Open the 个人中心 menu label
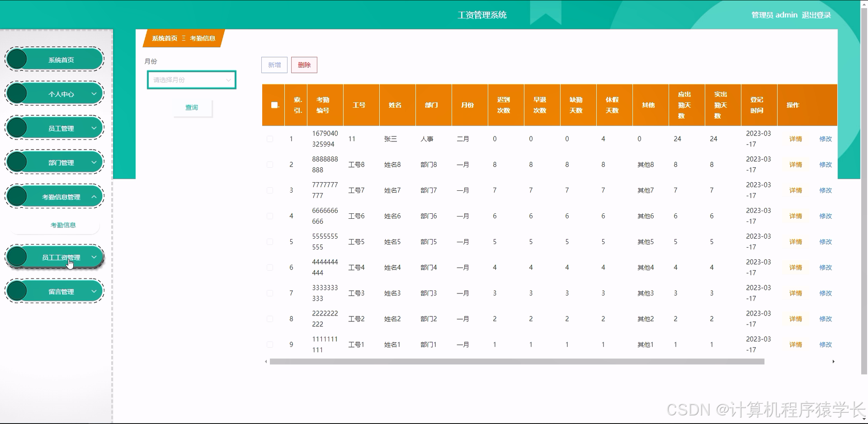Image resolution: width=868 pixels, height=424 pixels. click(x=61, y=94)
